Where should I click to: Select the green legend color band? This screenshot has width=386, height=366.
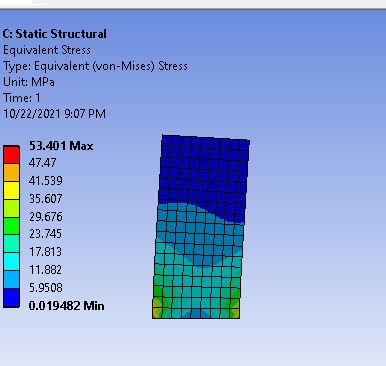pyautogui.click(x=11, y=226)
